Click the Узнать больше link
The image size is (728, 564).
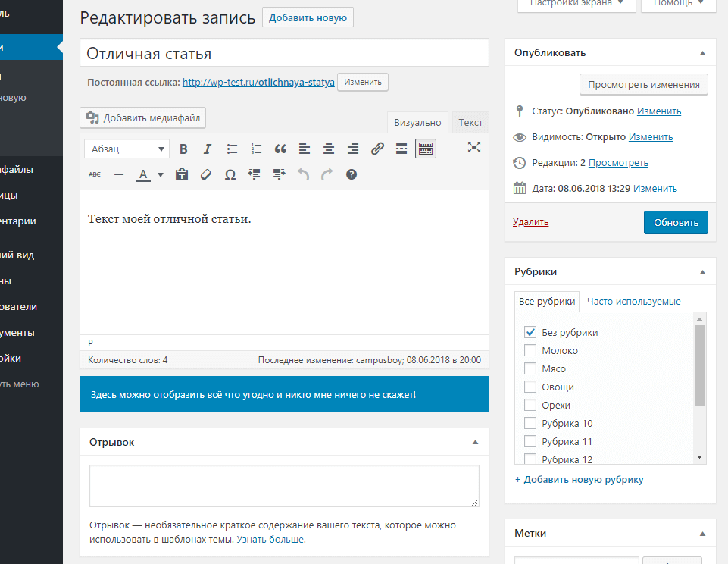click(x=271, y=540)
